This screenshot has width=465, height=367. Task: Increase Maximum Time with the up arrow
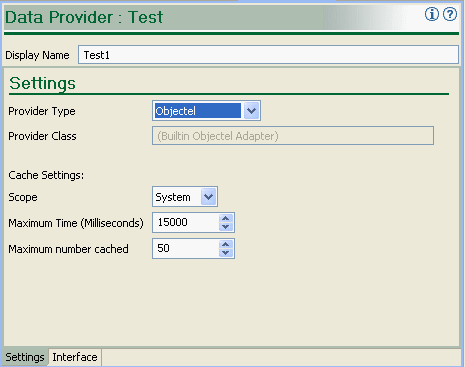tap(226, 218)
